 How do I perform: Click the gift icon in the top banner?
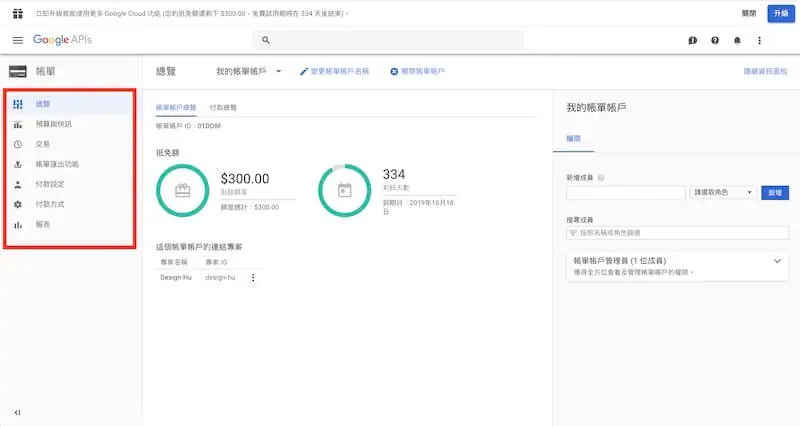[18, 13]
